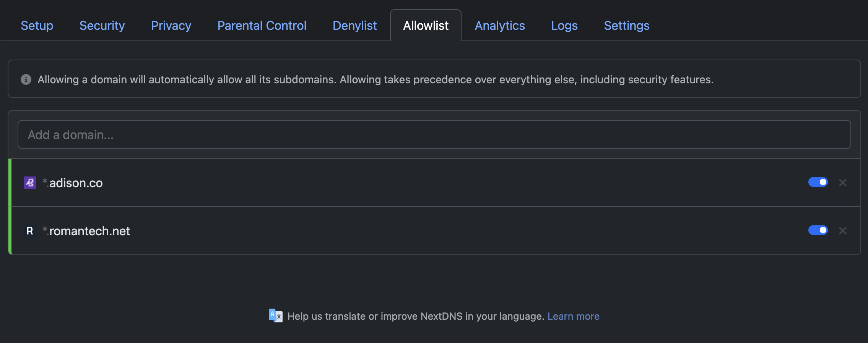This screenshot has height=343, width=868.
Task: Go to the Parental Control tab
Action: click(x=262, y=25)
